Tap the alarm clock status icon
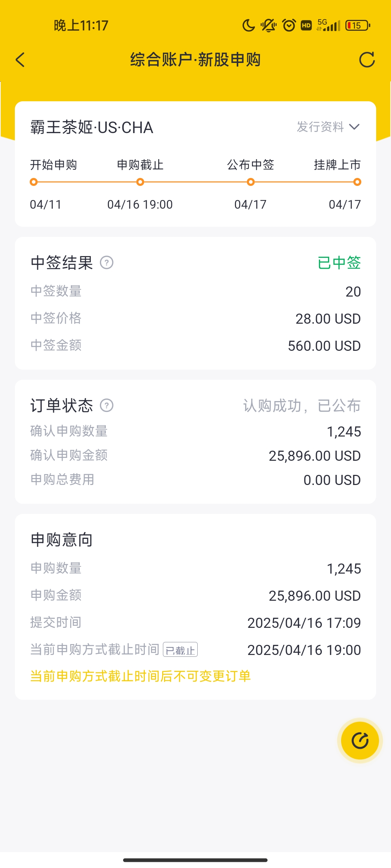The image size is (391, 868). pos(289,25)
